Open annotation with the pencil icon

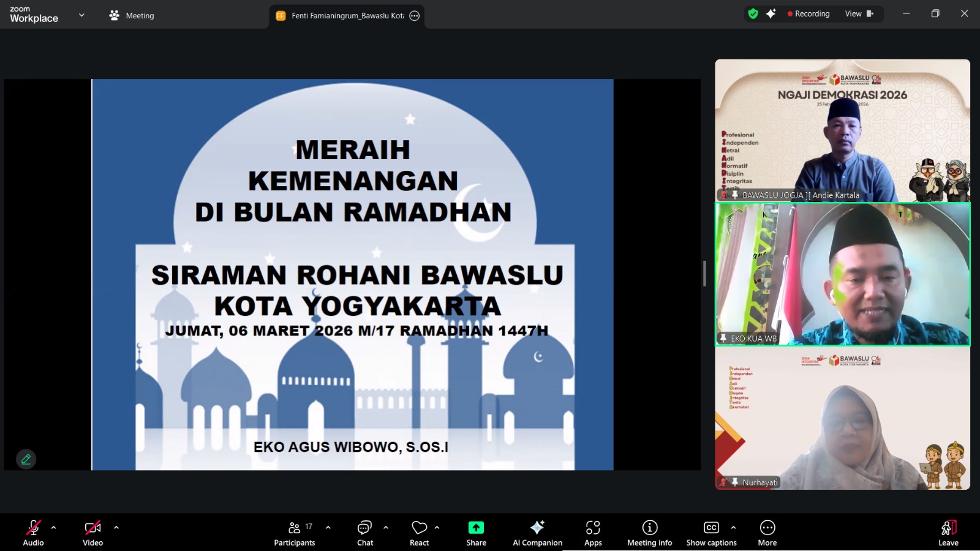tap(26, 459)
